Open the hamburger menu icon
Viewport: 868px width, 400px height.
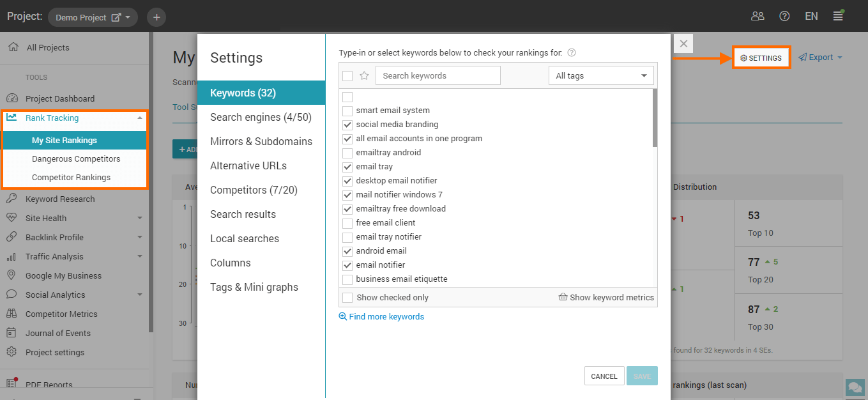[838, 17]
